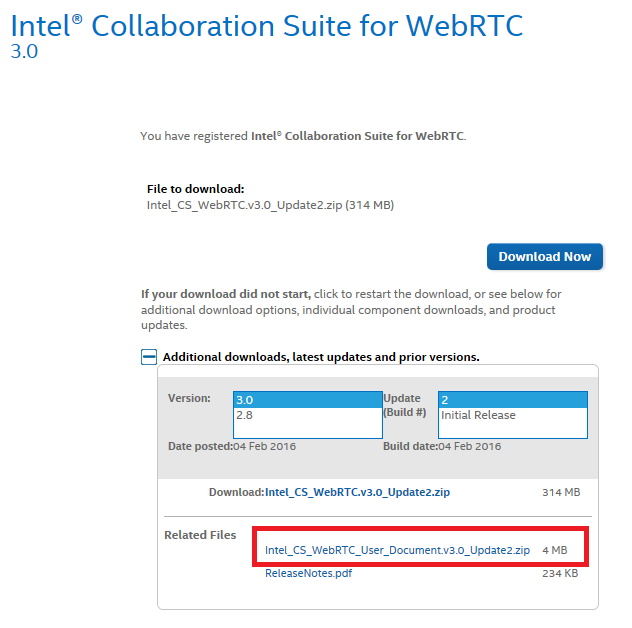The width and height of the screenshot is (632, 628).
Task: Collapse the Additional downloads section
Action: pos(149,357)
